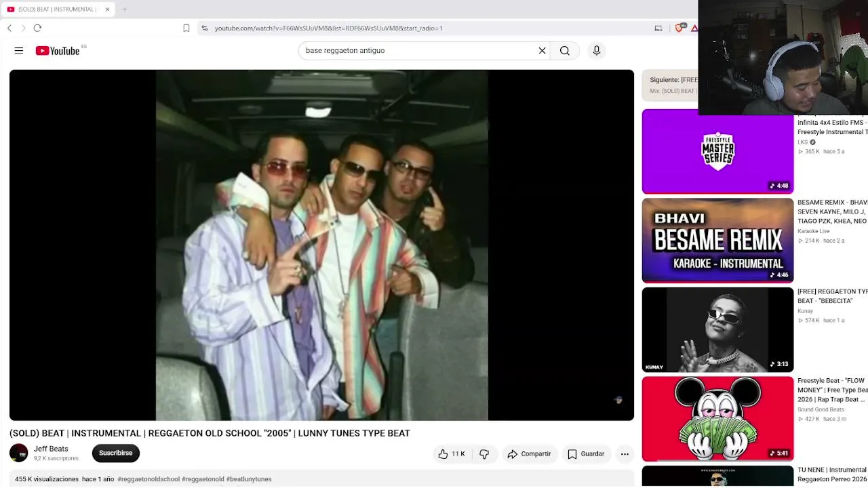Click '9,2 K suscriptores' text
Screen dimensions: 868x488
pyautogui.click(x=56, y=459)
